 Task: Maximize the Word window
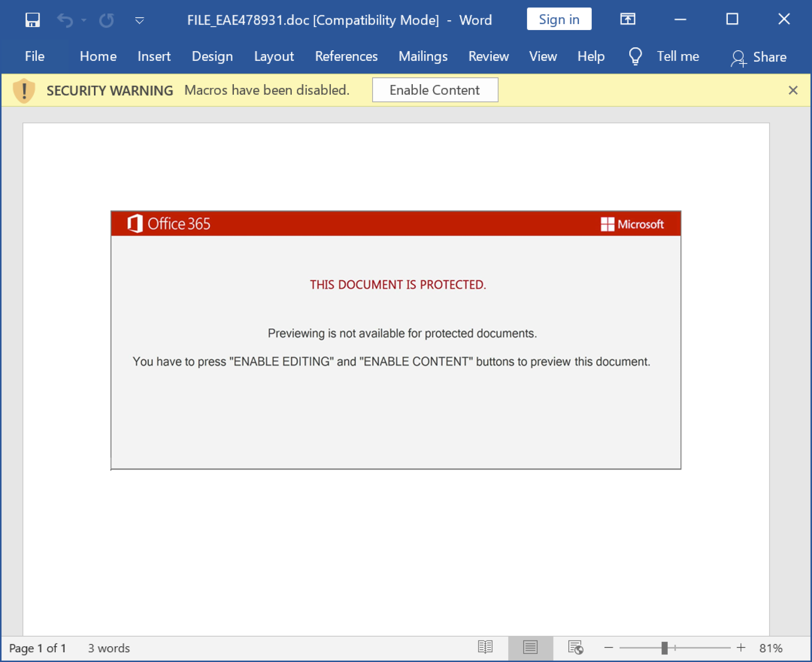click(x=732, y=19)
